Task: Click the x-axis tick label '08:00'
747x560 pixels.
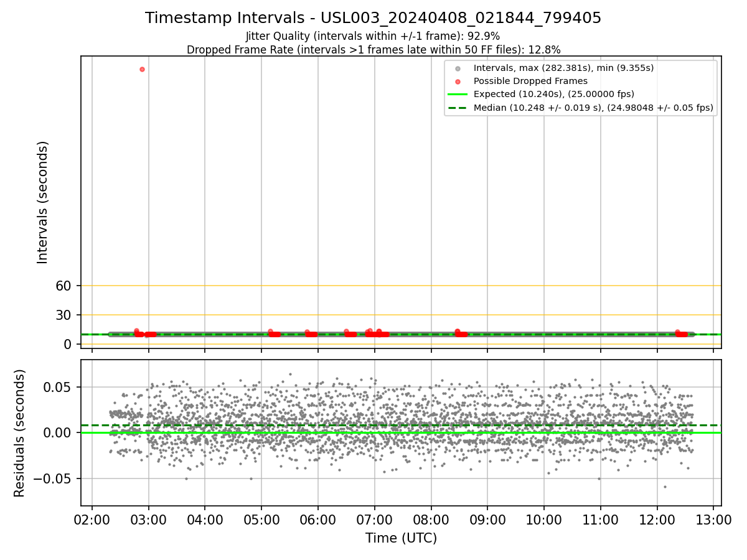Action: click(431, 519)
